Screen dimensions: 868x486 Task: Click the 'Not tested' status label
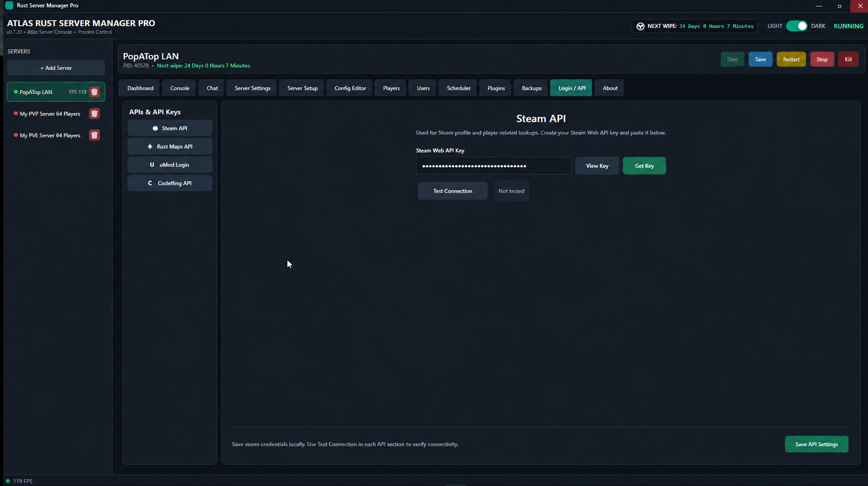[x=511, y=191]
